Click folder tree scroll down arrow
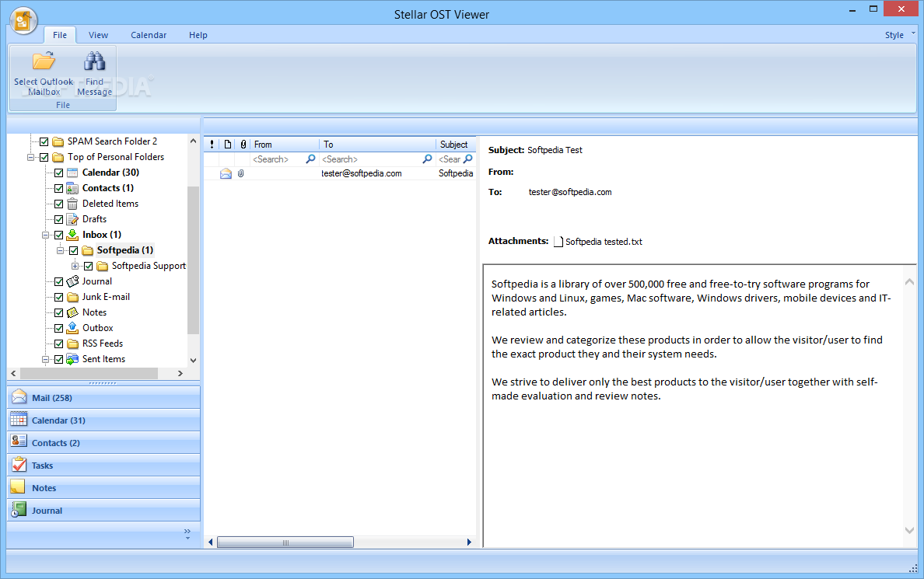Image resolution: width=924 pixels, height=579 pixels. pyautogui.click(x=194, y=360)
